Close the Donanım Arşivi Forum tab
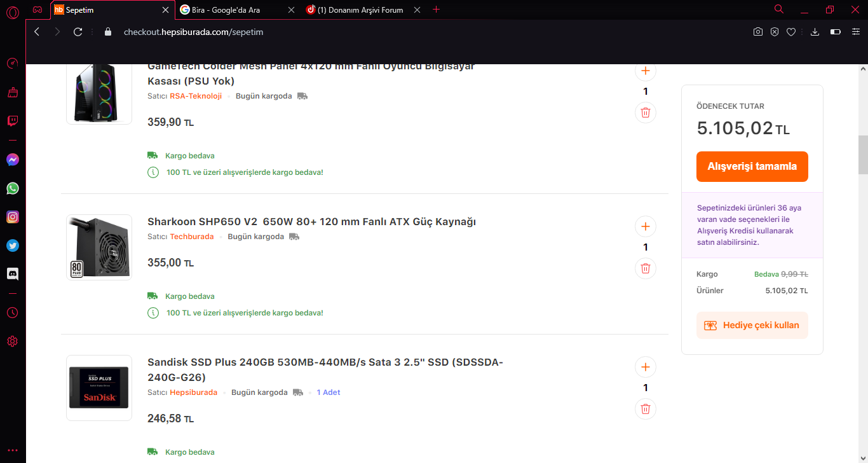 point(417,10)
